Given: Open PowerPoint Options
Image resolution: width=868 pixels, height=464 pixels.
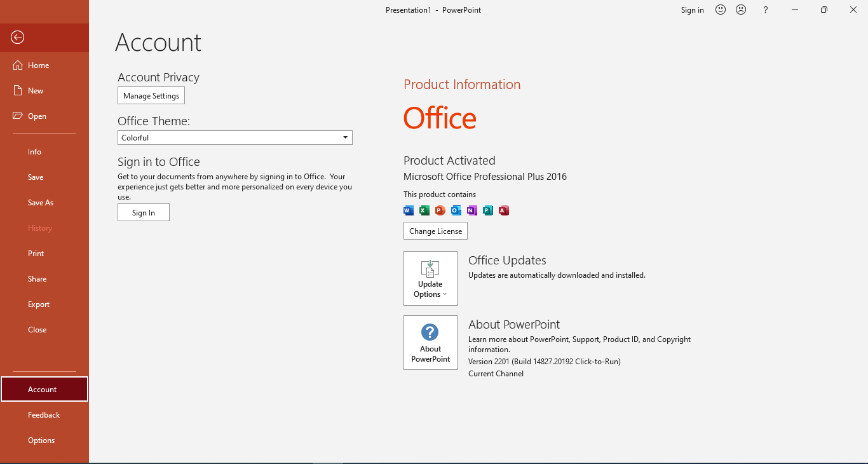Looking at the screenshot, I should [44, 440].
